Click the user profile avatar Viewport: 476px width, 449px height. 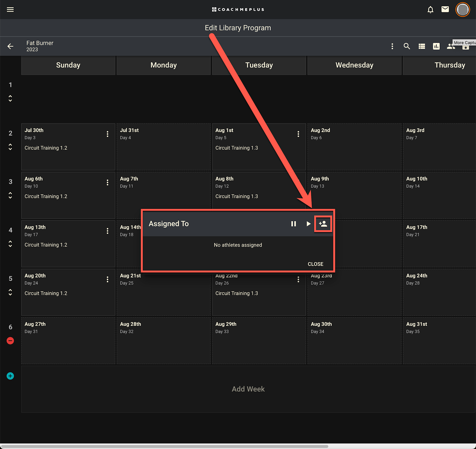[463, 10]
